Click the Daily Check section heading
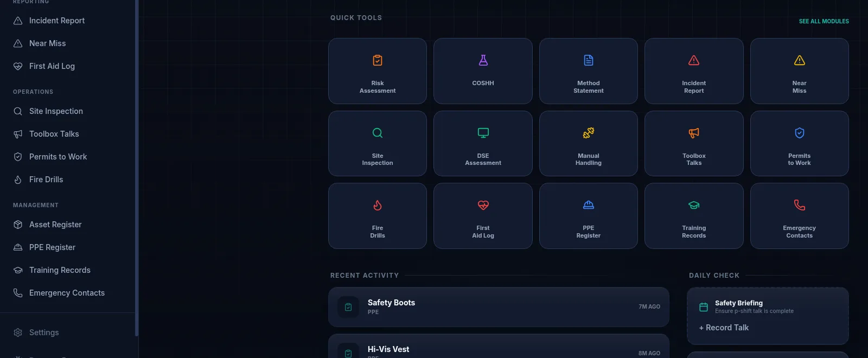The width and height of the screenshot is (868, 358). pos(714,276)
